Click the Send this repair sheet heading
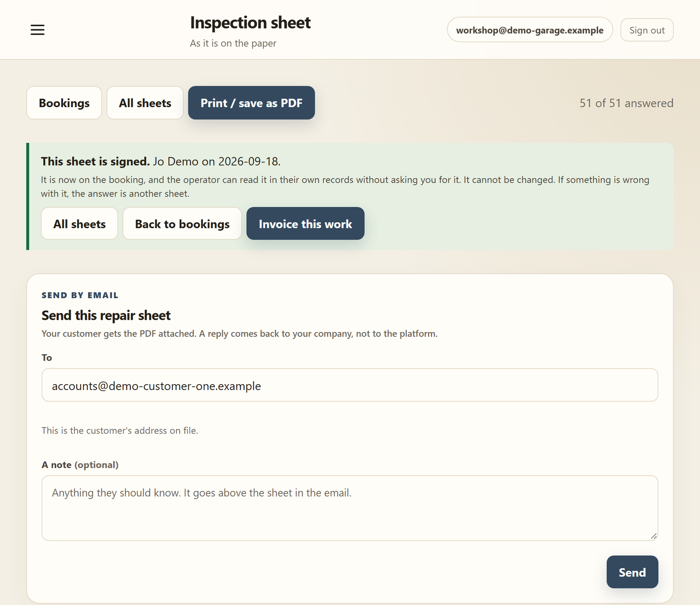This screenshot has height=605, width=700. 106,315
